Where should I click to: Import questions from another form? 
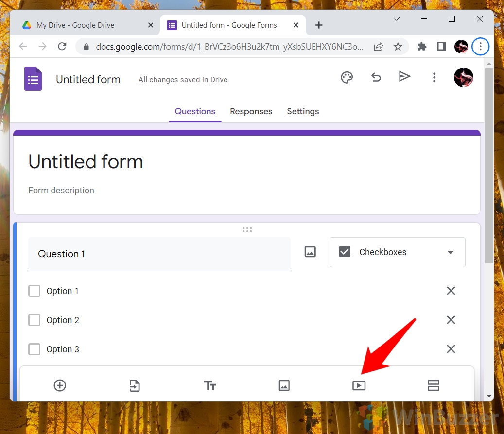[x=135, y=385]
